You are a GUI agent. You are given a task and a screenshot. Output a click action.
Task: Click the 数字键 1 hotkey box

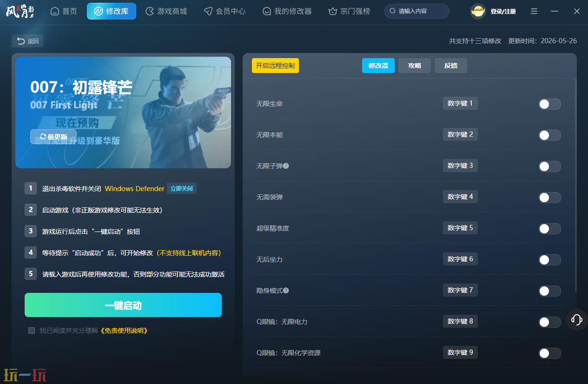(460, 103)
